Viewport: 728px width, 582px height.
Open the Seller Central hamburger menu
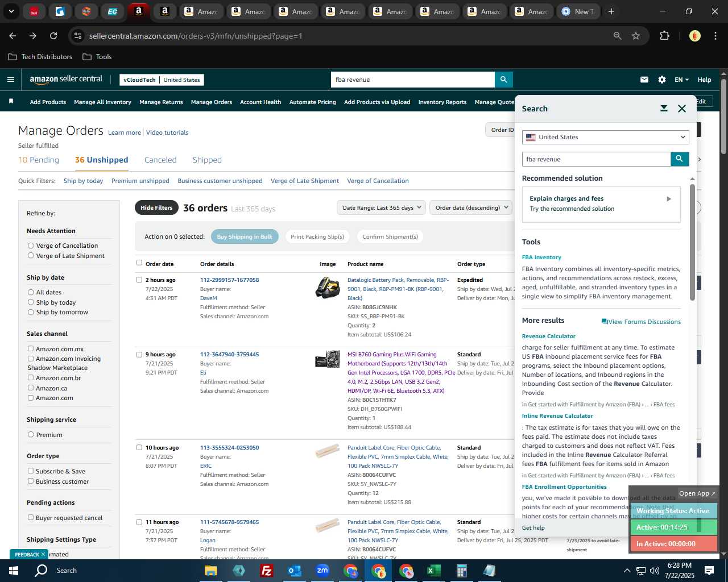pos(11,80)
